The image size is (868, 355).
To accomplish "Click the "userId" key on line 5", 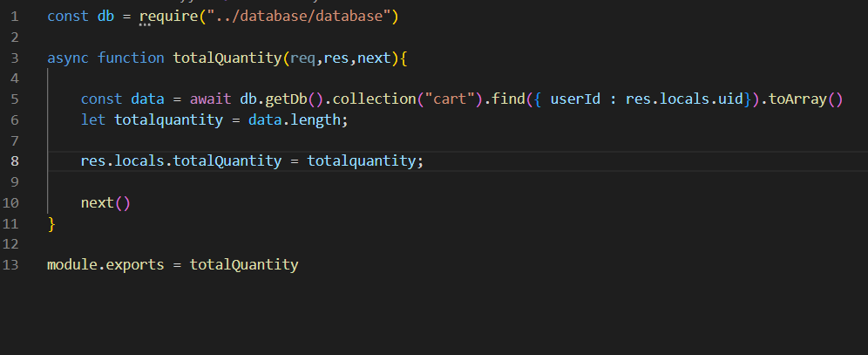I will pyautogui.click(x=576, y=99).
